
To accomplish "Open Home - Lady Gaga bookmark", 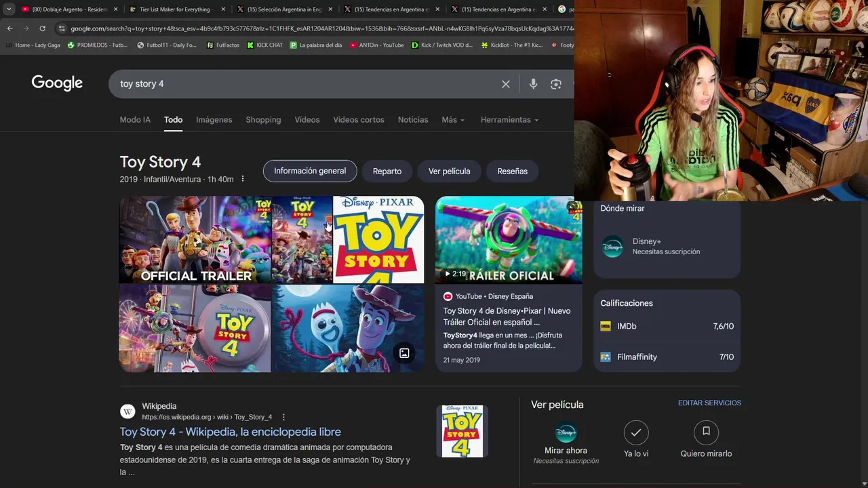I will tap(33, 45).
